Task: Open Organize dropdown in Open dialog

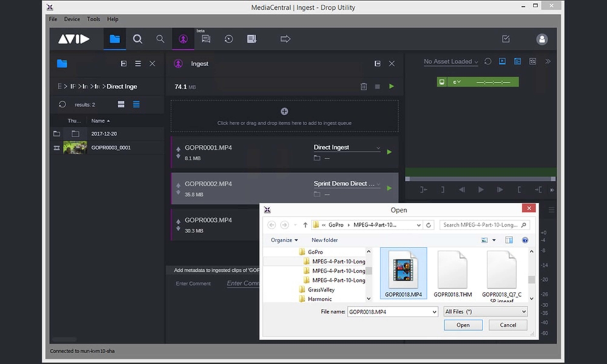Action: (284, 240)
